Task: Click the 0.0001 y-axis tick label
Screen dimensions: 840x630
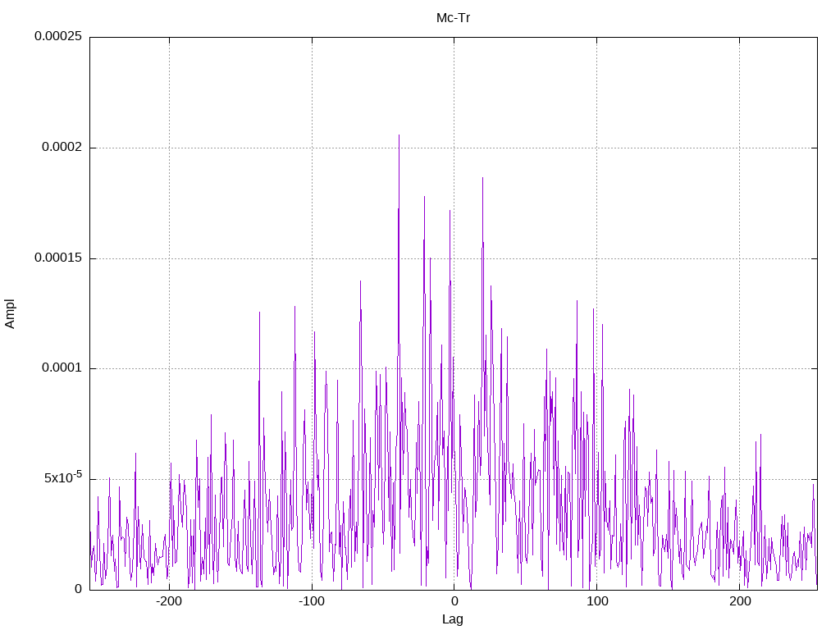Action: click(x=62, y=368)
